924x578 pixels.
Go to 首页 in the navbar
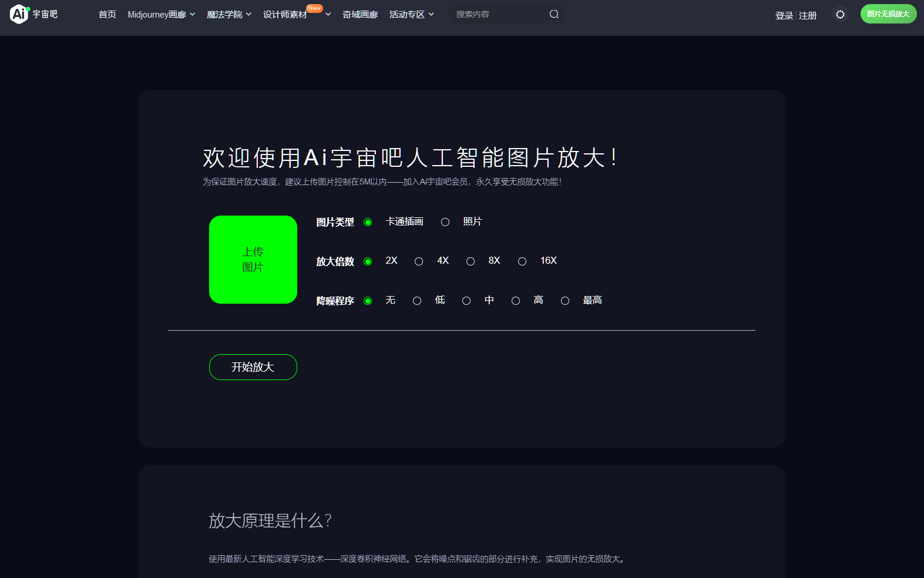click(107, 15)
